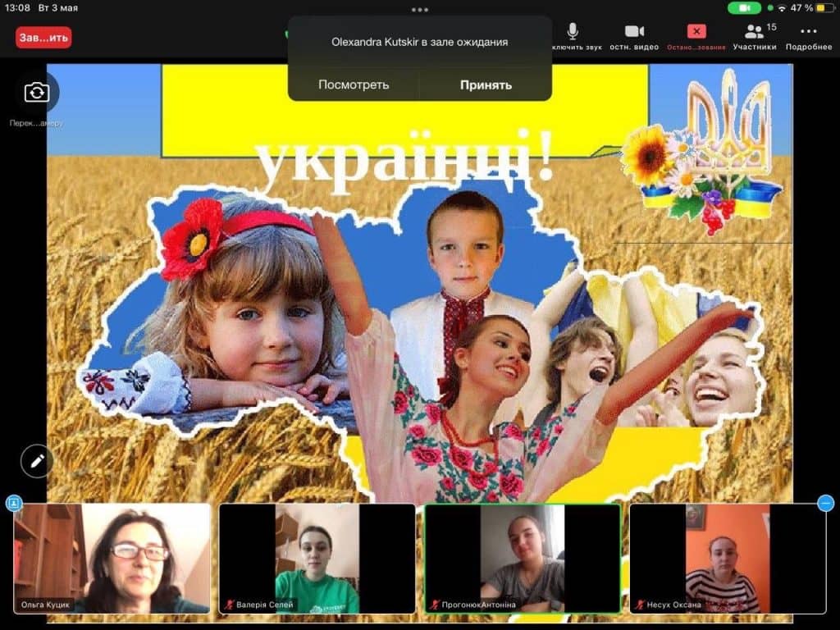Tap the green camera-in-use indicator in status bar
840x630 pixels.
coord(744,8)
